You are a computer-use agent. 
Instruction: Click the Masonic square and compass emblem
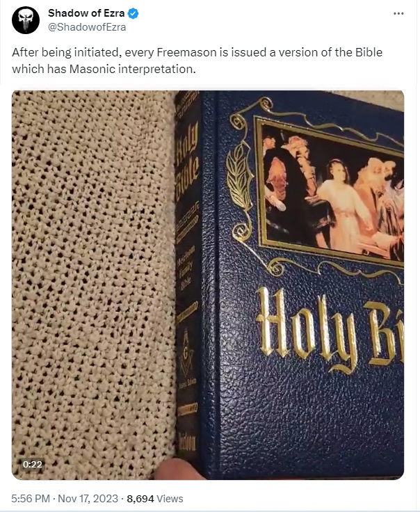(186, 354)
